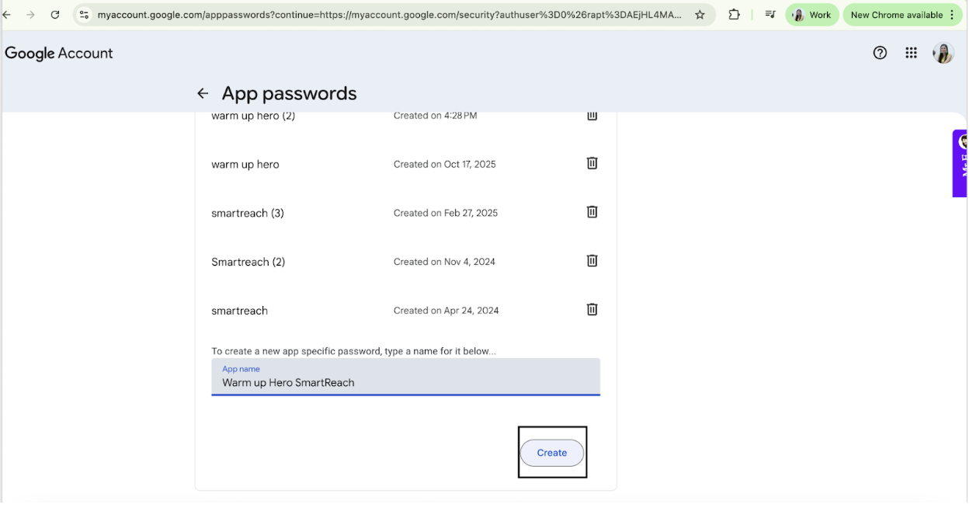
Task: Click the App name input field
Action: click(x=405, y=377)
